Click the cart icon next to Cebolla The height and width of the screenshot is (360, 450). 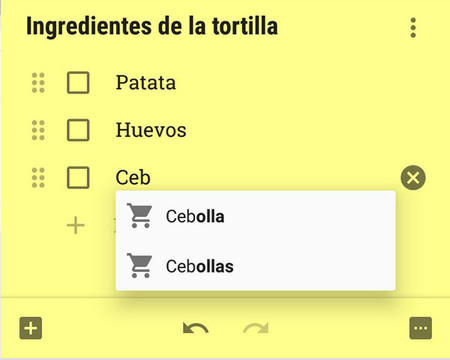pos(140,216)
